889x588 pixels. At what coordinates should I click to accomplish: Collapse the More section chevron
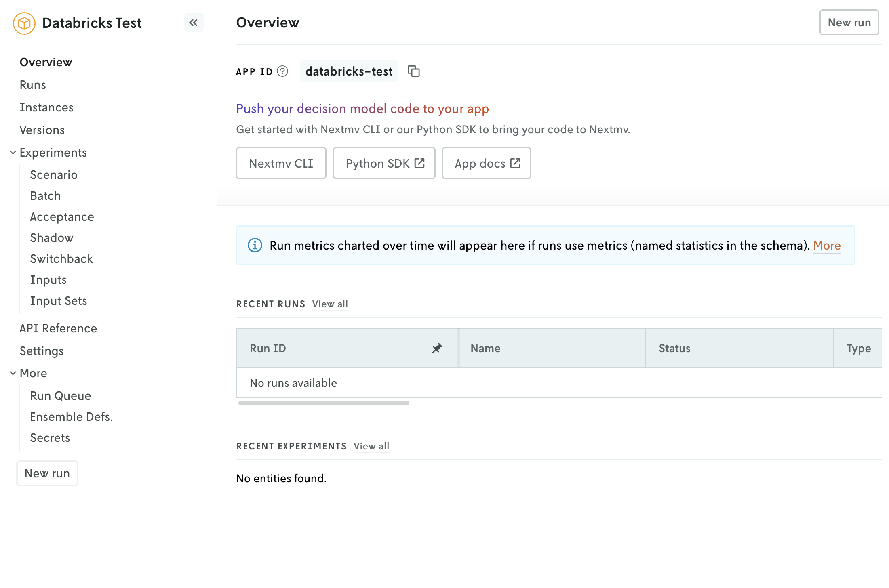[13, 373]
